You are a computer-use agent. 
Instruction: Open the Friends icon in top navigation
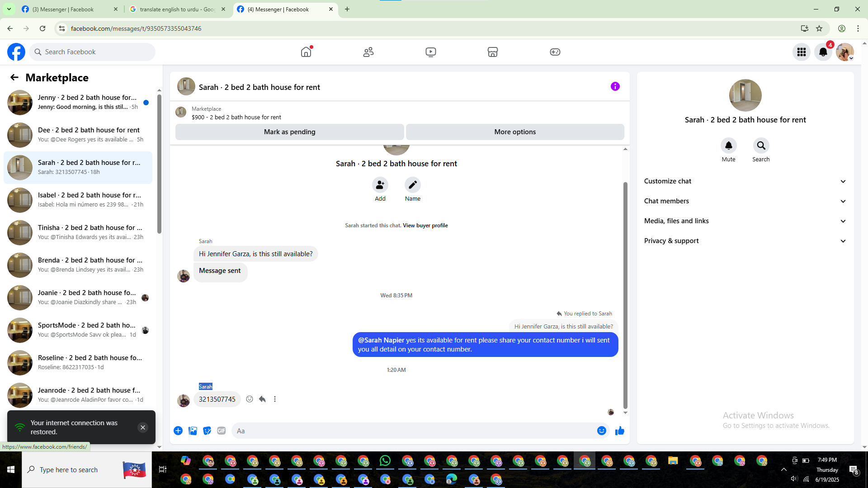pyautogui.click(x=368, y=52)
